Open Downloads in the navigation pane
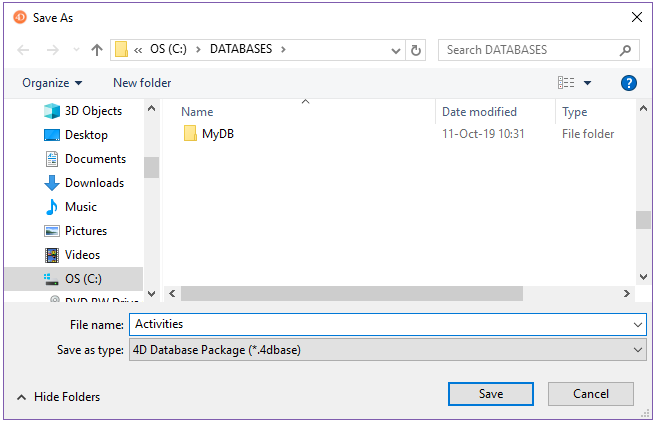Viewport: 657px width, 425px height. coord(94,183)
